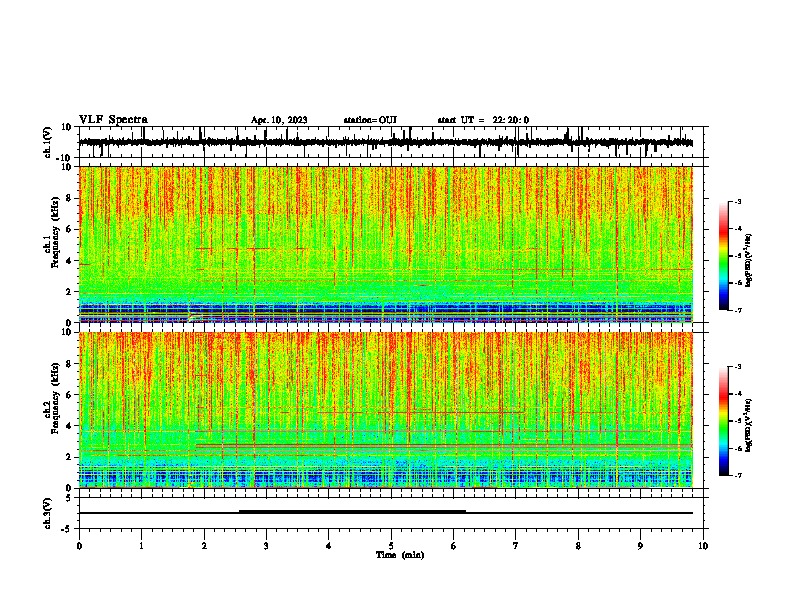The image size is (792, 612).
Task: Click the ch.1 color scale bar
Action: point(723,256)
